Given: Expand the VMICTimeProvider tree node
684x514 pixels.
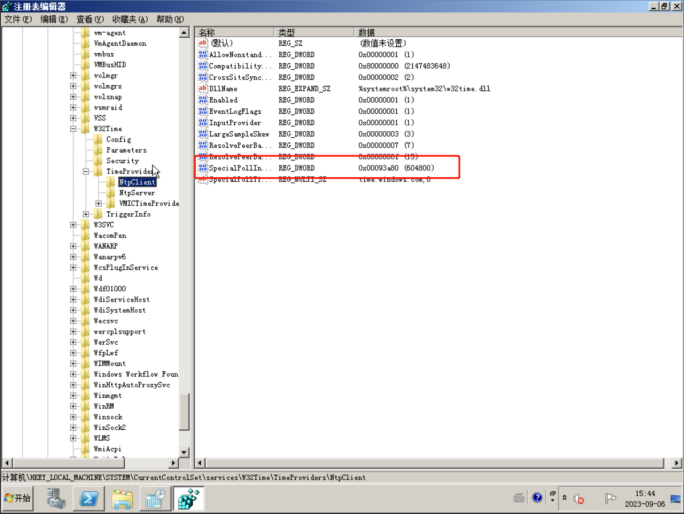Looking at the screenshot, I should point(99,204).
